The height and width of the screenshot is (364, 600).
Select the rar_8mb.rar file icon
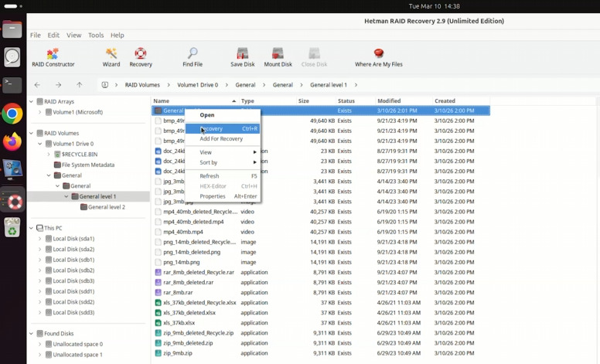tap(158, 292)
